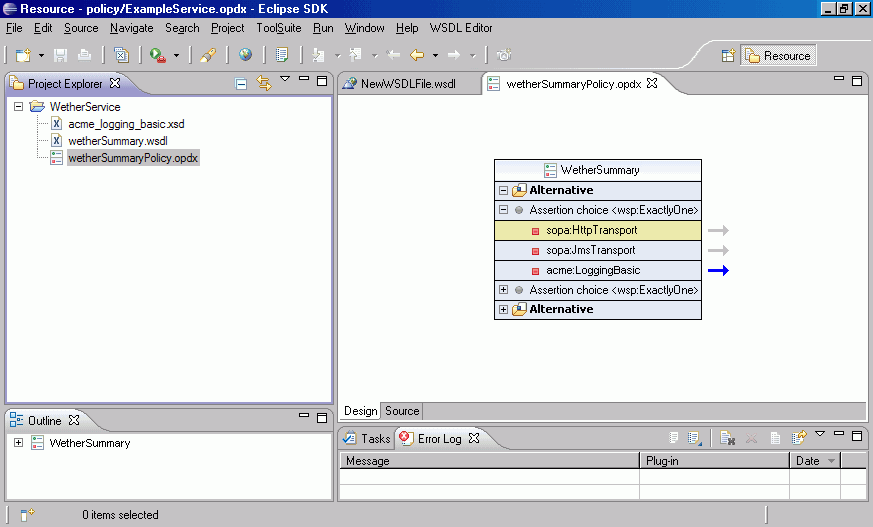This screenshot has height=527, width=873.
Task: Open the Date column sort dropdown
Action: [832, 461]
